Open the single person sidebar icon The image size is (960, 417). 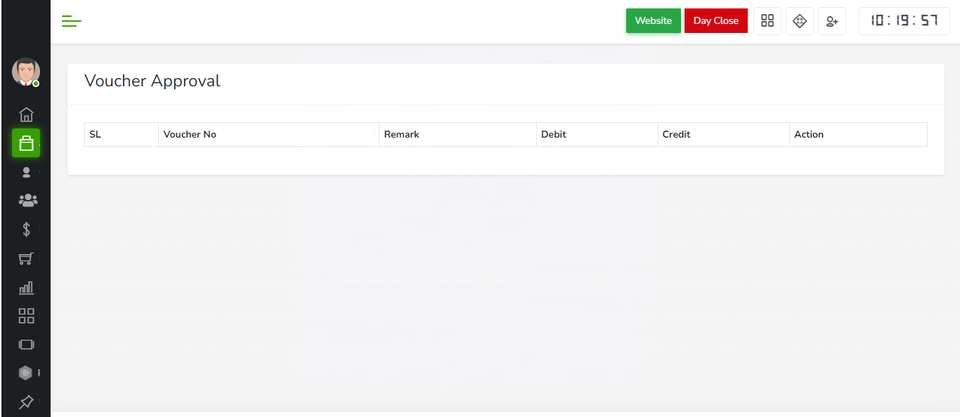(26, 172)
